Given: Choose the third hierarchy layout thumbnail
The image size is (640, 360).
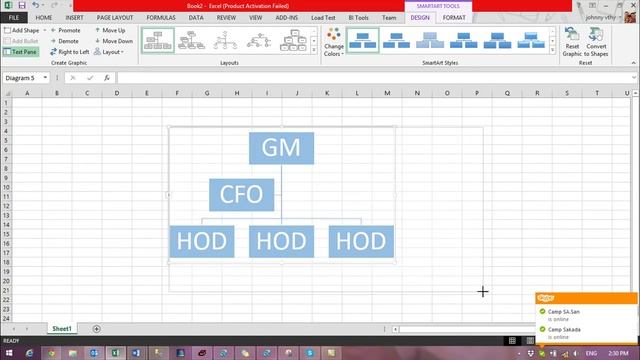Looking at the screenshot, I should [x=225, y=40].
